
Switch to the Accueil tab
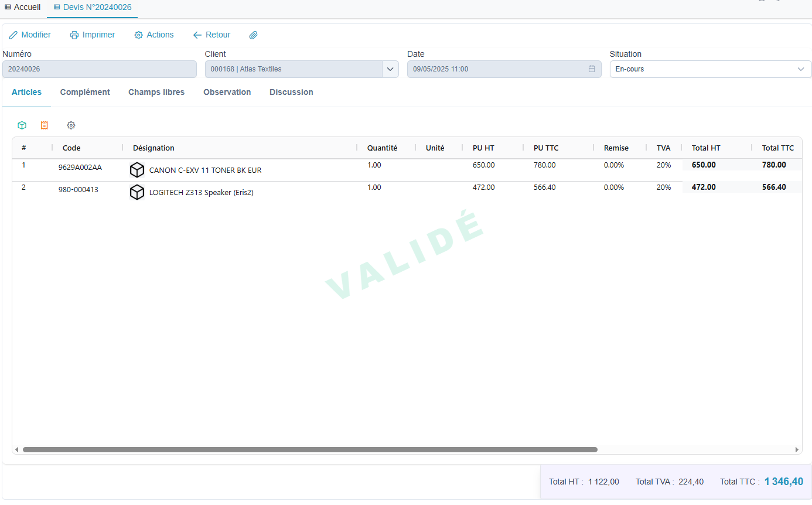pyautogui.click(x=23, y=7)
